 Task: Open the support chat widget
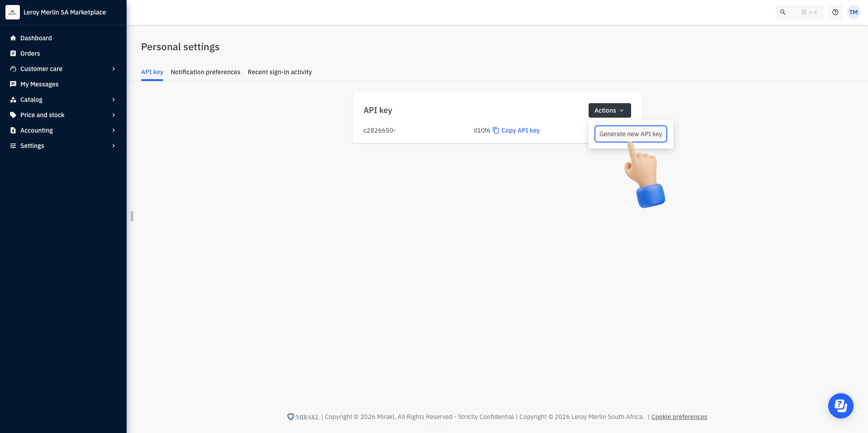[841, 406]
